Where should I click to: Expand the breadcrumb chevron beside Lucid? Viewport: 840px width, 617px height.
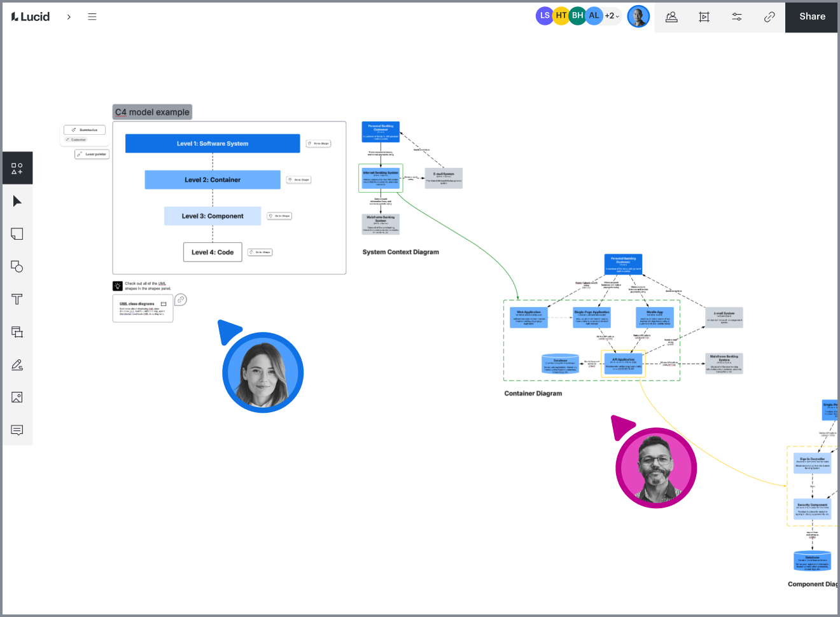point(69,17)
